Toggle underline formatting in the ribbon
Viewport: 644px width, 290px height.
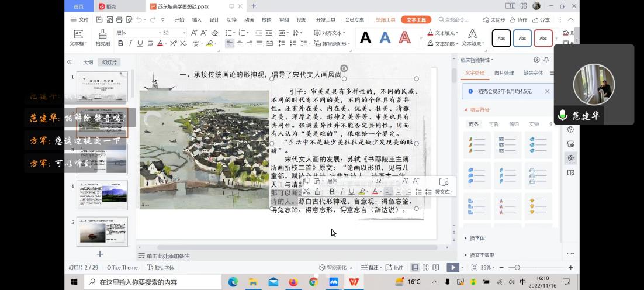140,43
